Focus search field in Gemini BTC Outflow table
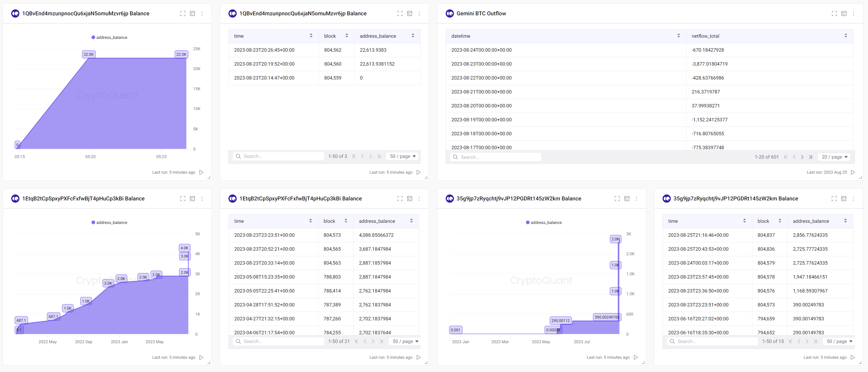The image size is (868, 372). point(496,157)
